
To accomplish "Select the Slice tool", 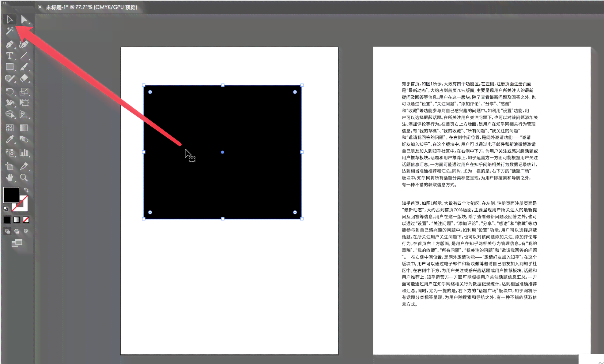I will pos(24,166).
